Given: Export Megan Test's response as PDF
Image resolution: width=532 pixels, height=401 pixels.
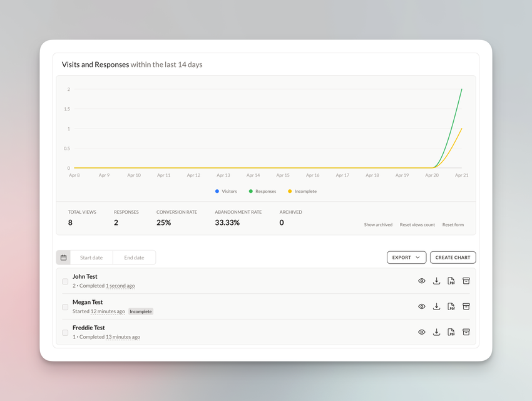Looking at the screenshot, I should tap(451, 307).
